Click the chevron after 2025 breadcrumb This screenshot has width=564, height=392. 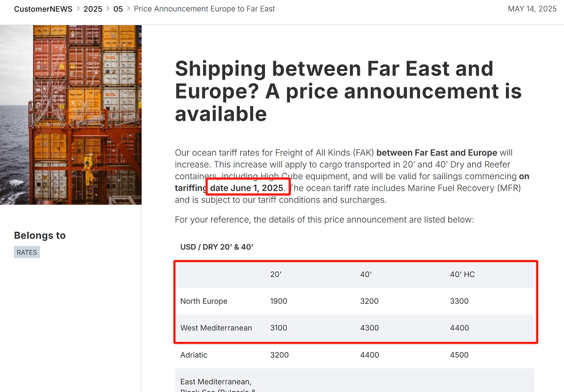tap(108, 9)
